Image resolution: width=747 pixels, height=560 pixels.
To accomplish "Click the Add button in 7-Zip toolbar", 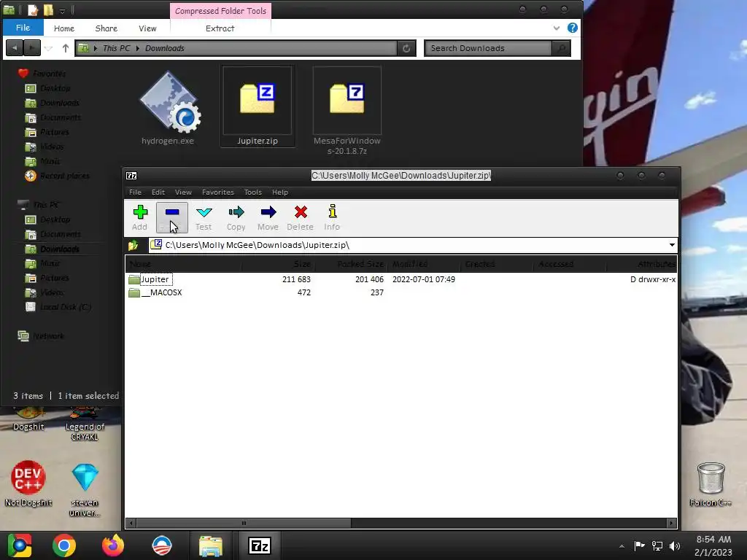I will tap(140, 217).
